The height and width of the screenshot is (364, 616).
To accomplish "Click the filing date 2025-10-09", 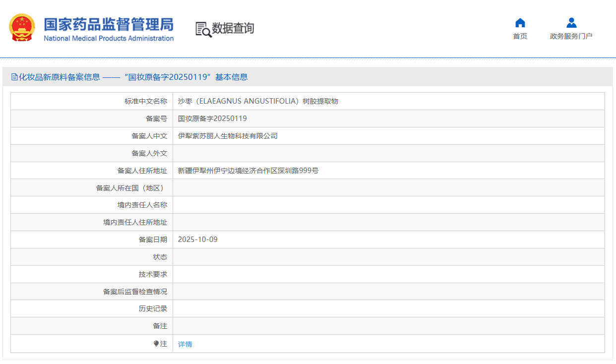I will pos(197,239).
